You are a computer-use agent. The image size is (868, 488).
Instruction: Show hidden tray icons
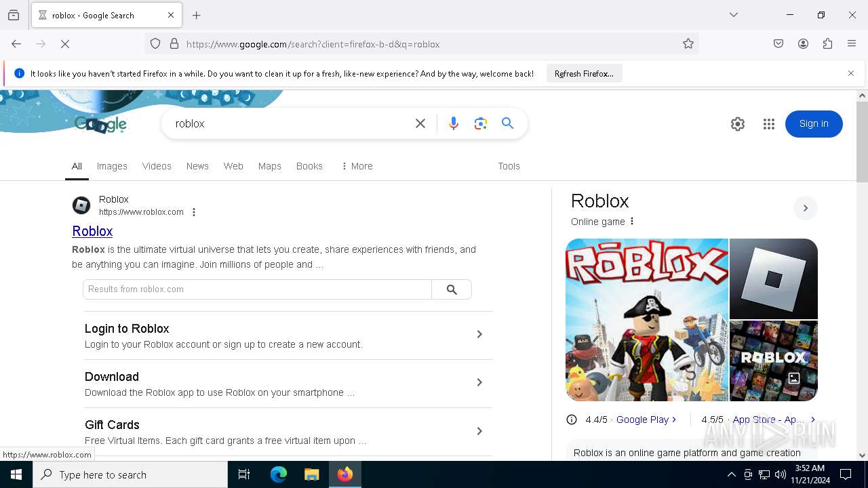click(x=731, y=474)
